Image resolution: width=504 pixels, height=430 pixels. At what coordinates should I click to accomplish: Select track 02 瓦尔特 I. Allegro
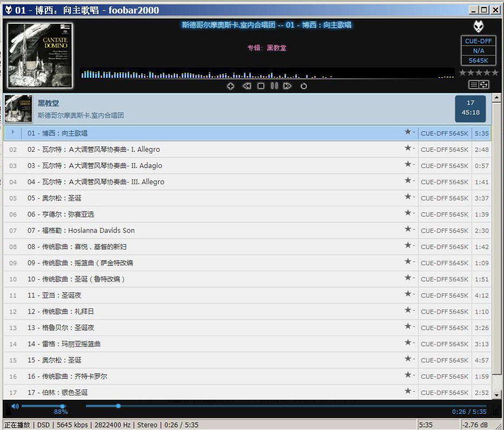tap(247, 150)
